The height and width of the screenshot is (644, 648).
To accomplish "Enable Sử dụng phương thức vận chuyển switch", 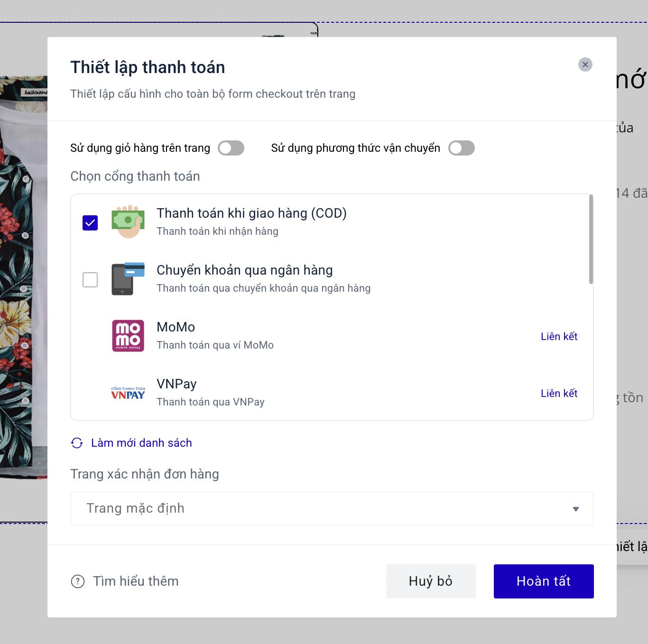I will click(x=462, y=148).
